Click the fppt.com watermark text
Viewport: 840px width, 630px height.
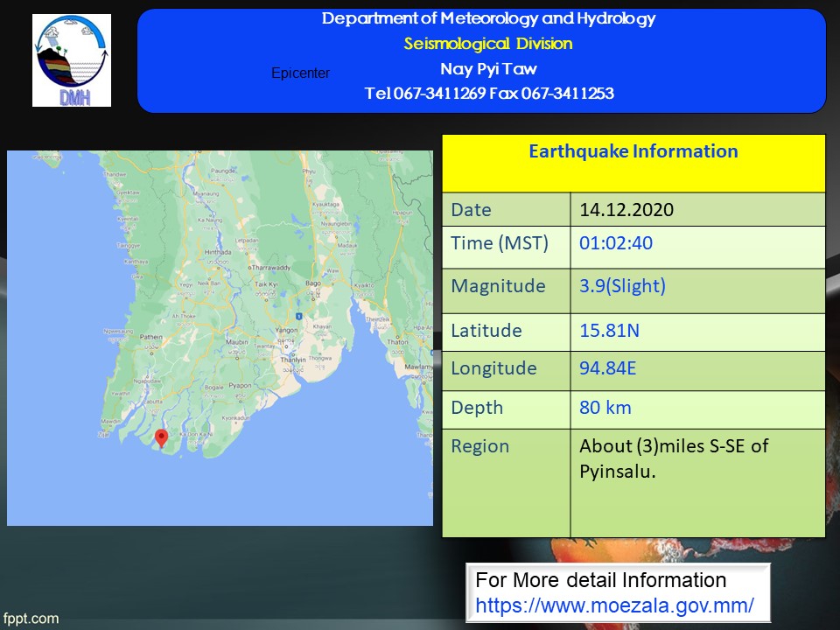[x=31, y=619]
